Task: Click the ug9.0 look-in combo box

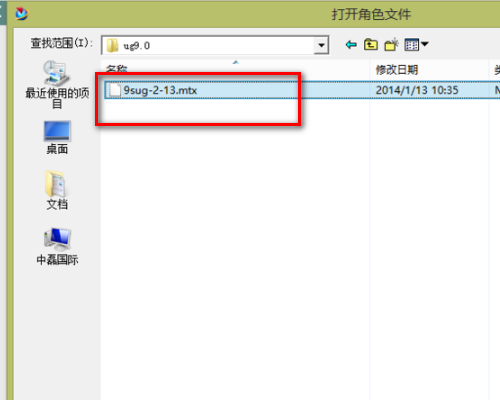Action: (x=215, y=45)
